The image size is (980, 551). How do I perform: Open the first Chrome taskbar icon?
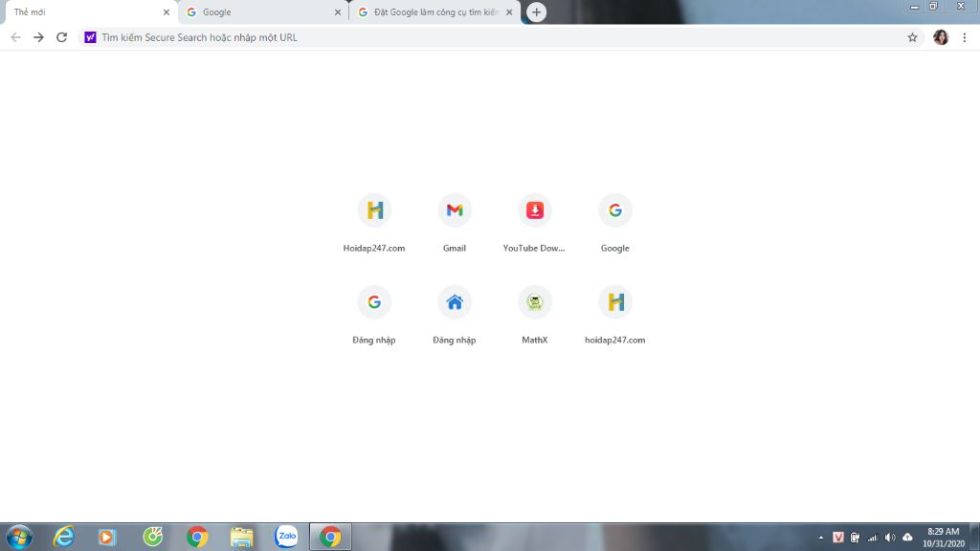[x=197, y=537]
